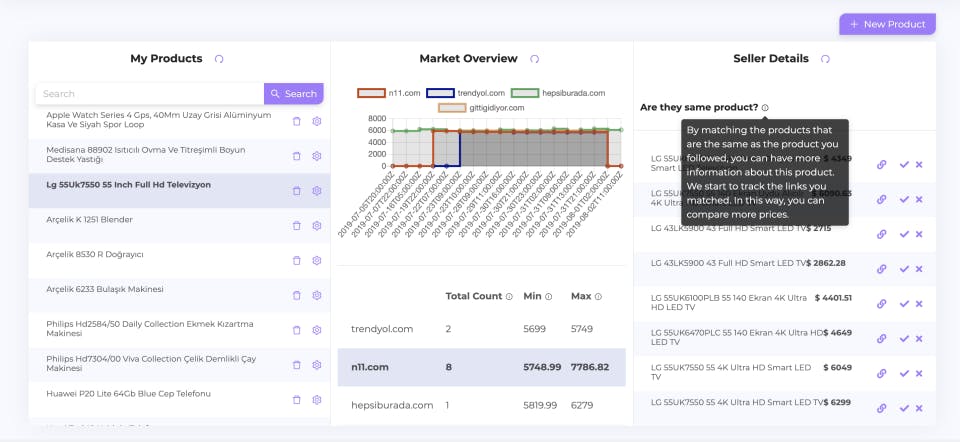The height and width of the screenshot is (442, 960).
Task: Reject match for LG 55UK7550 priced $ 6299
Action: coord(919,408)
